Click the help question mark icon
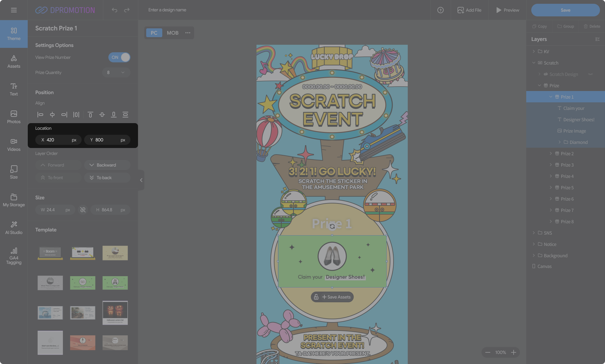 click(x=440, y=10)
